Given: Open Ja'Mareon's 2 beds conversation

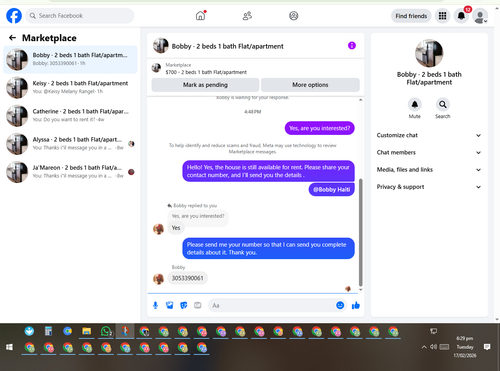Looking at the screenshot, I should tap(70, 172).
